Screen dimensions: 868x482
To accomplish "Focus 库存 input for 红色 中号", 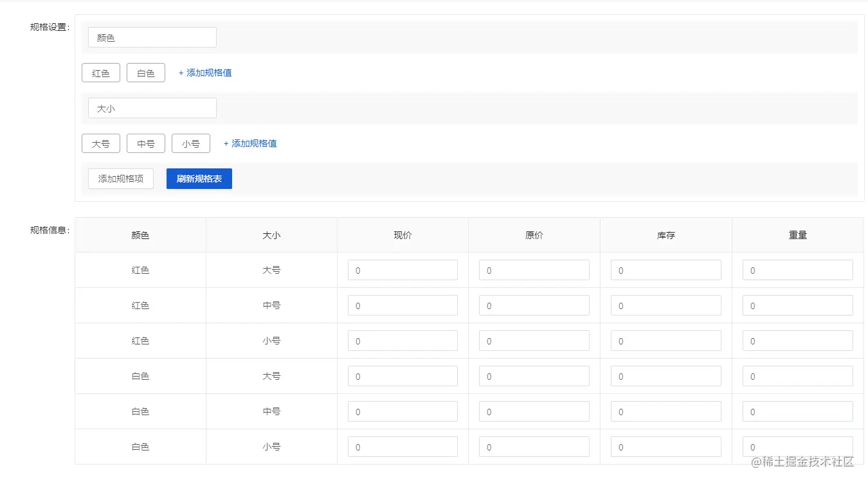I will coord(666,305).
